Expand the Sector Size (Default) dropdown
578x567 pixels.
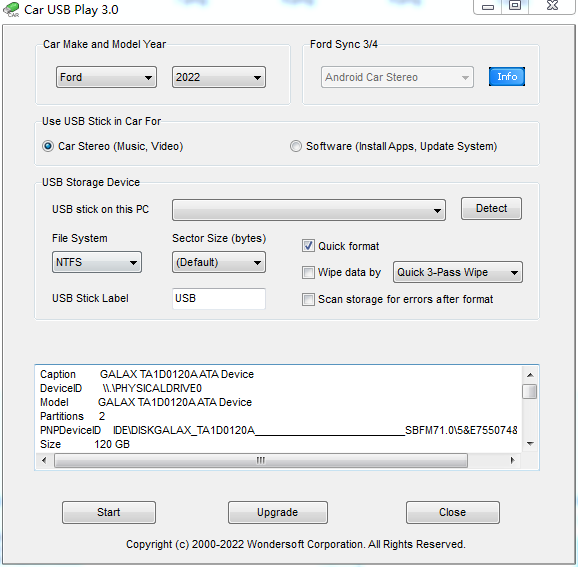tap(219, 262)
